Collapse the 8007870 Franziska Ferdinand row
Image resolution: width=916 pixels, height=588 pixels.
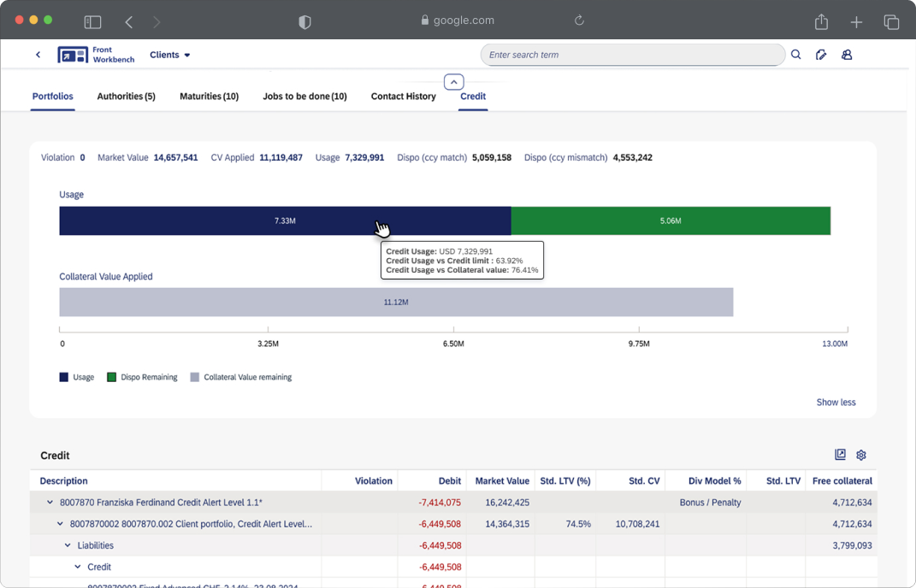(50, 503)
